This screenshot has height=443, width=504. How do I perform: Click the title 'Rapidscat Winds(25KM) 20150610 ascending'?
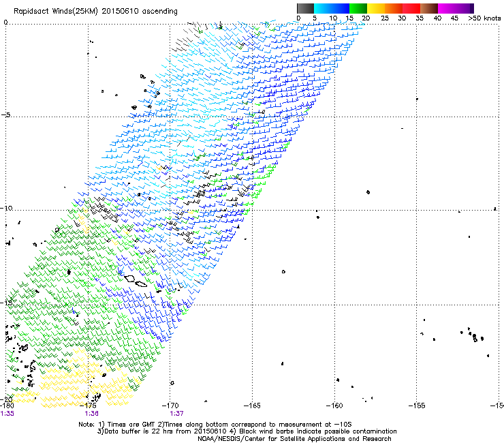tap(95, 12)
